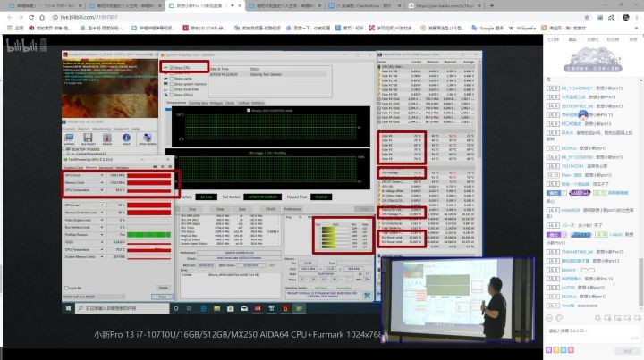Open the Voltages tab in AIDA64
The width and height of the screenshot is (644, 360).
click(x=216, y=103)
